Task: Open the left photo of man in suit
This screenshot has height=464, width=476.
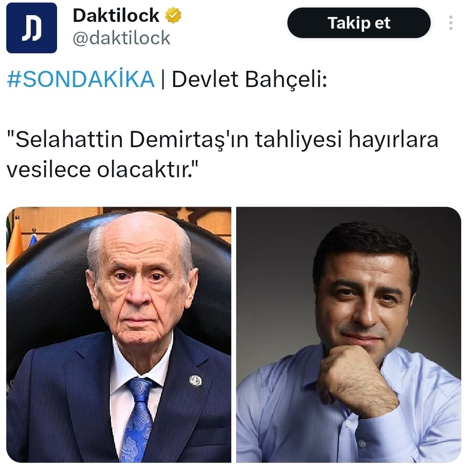Action: 119,335
